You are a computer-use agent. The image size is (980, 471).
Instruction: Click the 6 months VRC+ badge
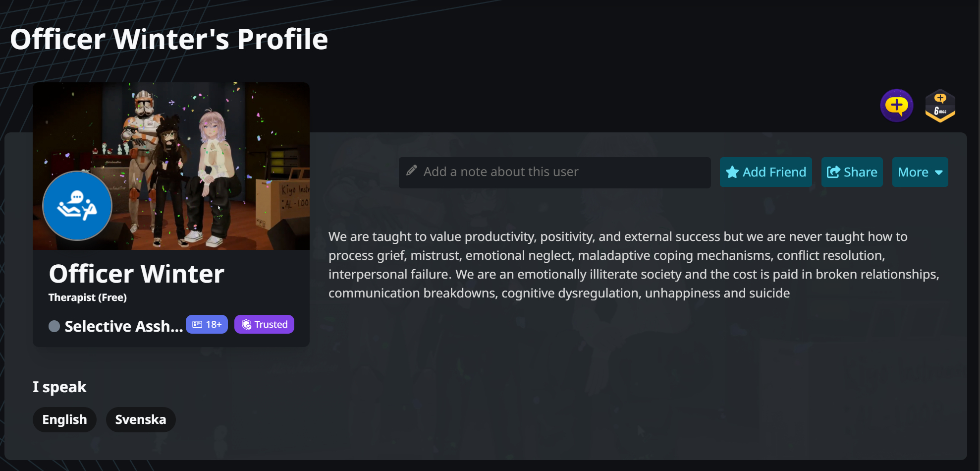point(940,106)
